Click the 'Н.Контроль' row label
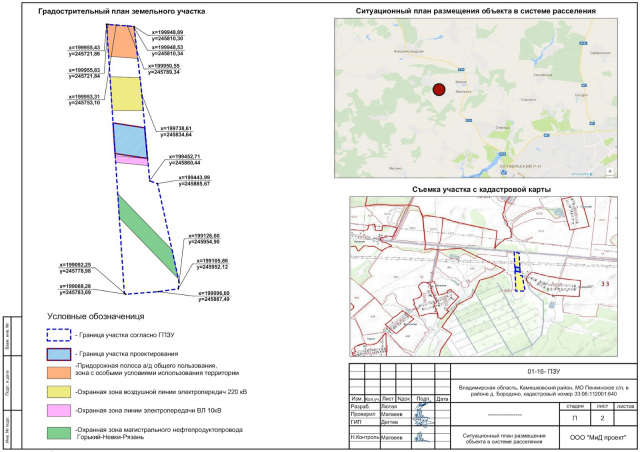The width and height of the screenshot is (640, 452). (x=364, y=437)
